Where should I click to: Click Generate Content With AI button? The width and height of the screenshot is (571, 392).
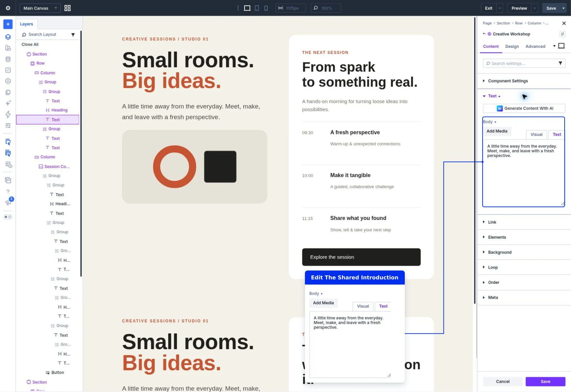point(524,108)
